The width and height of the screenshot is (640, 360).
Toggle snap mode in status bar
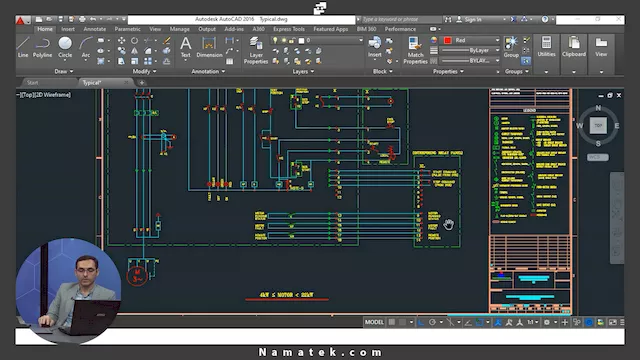pyautogui.click(x=402, y=322)
